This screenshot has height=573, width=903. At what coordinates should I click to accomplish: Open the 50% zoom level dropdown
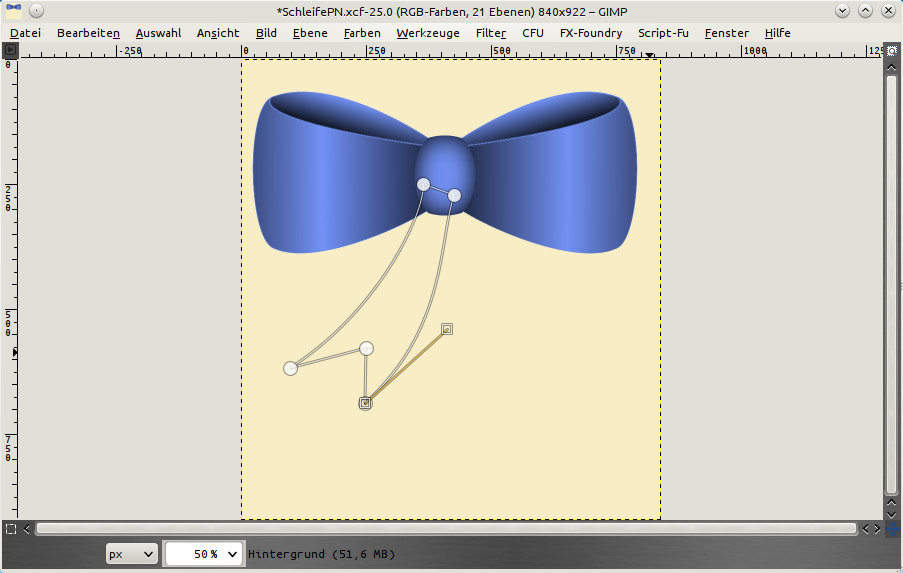[x=204, y=553]
